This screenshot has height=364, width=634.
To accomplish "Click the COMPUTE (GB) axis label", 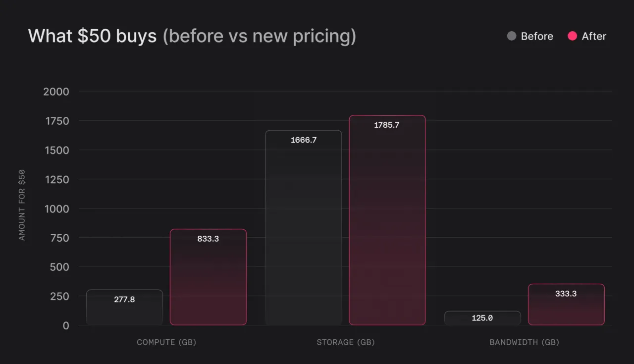I will [x=166, y=342].
